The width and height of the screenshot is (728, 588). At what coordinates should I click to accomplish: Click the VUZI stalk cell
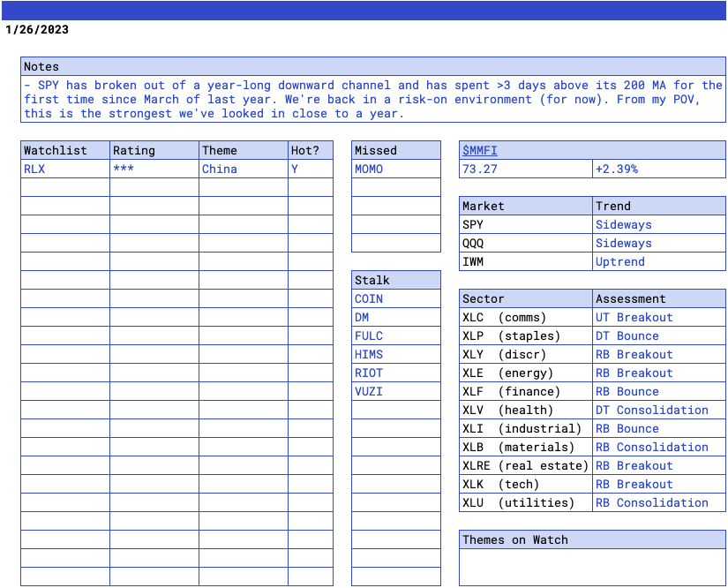pyautogui.click(x=396, y=391)
